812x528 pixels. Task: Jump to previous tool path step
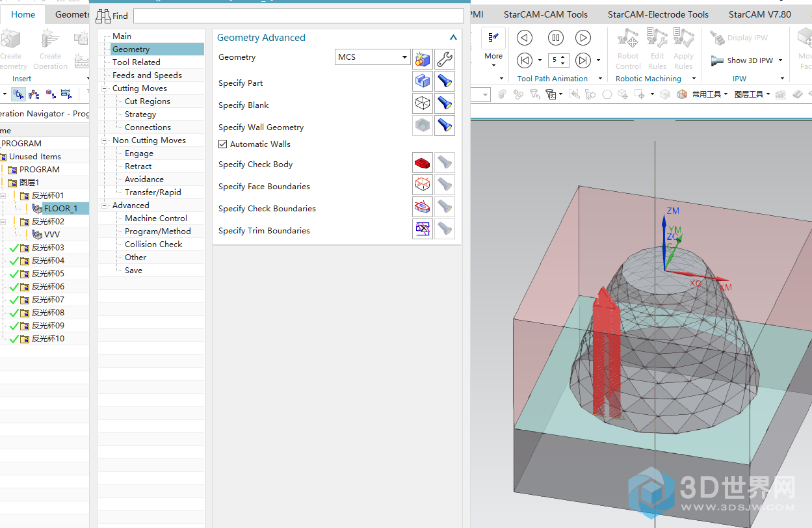click(525, 60)
